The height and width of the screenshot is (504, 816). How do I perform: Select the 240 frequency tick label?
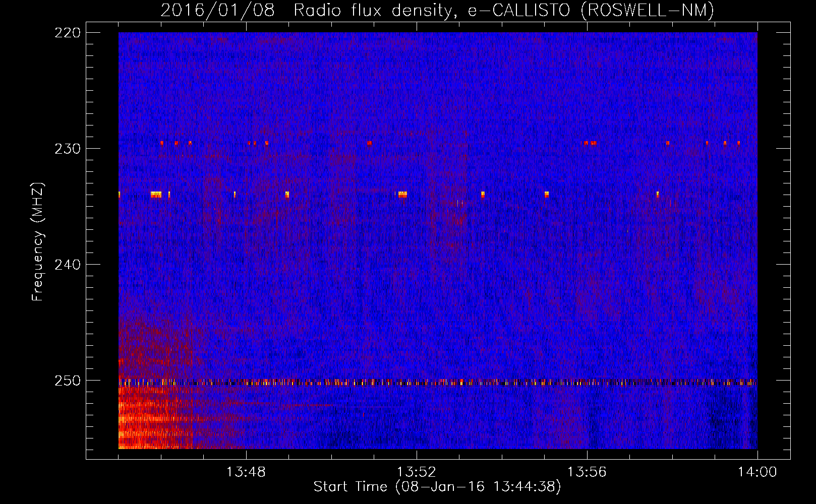click(x=68, y=265)
